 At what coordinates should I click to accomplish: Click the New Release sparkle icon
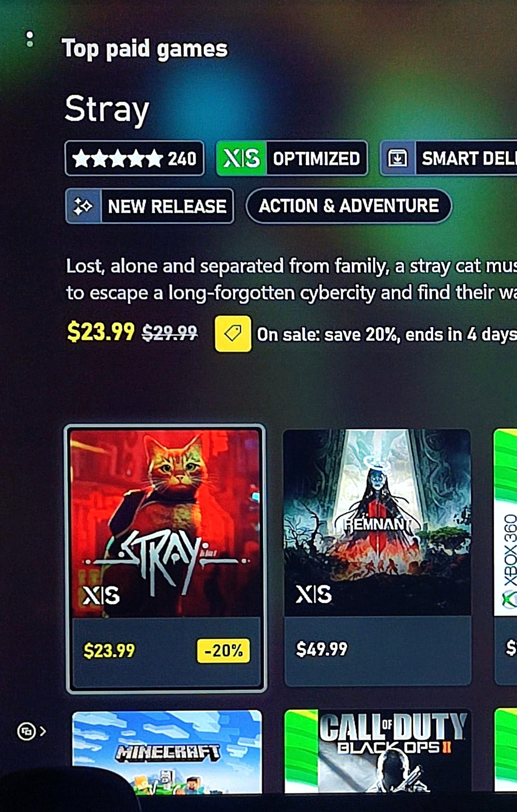click(x=83, y=206)
